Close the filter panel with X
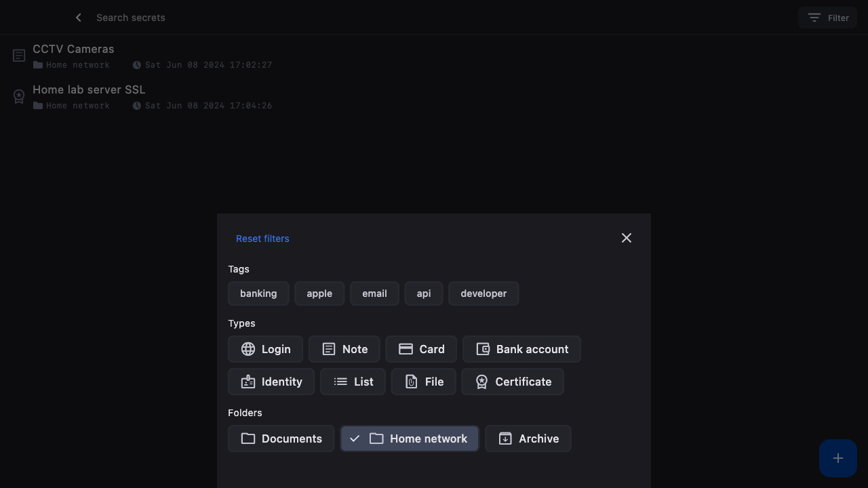This screenshot has width=868, height=488. 626,238
